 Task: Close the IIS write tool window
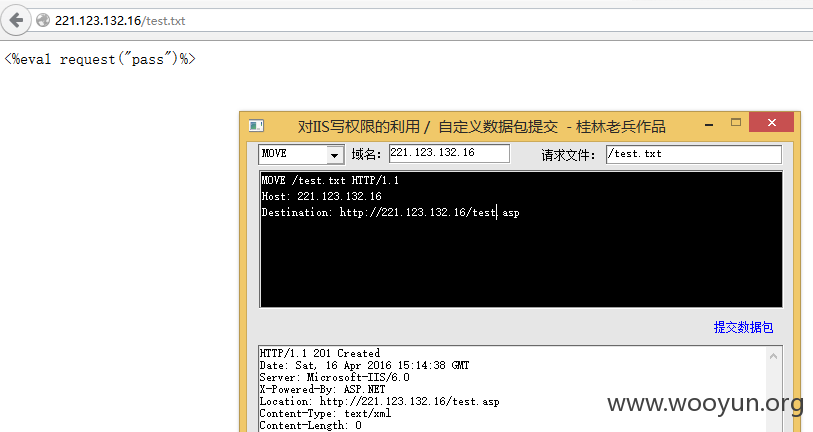772,122
